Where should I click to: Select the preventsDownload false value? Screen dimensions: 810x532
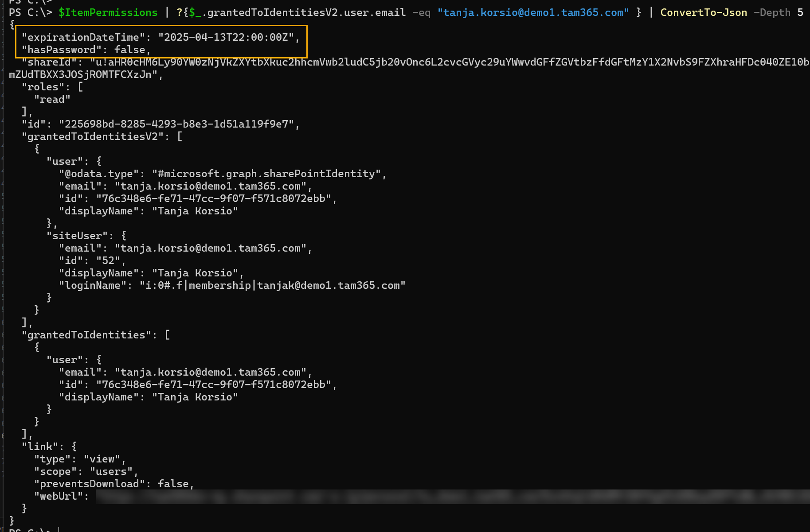coord(173,484)
